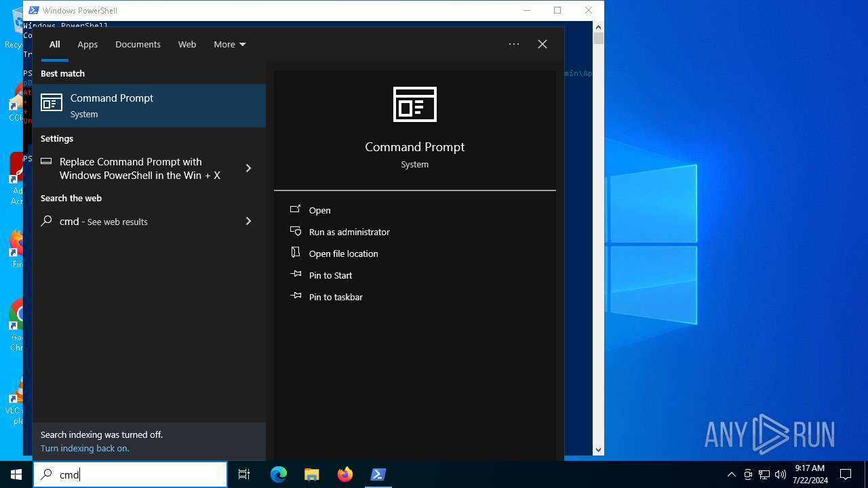The height and width of the screenshot is (488, 868).
Task: Select the Web search tab
Action: 187,45
